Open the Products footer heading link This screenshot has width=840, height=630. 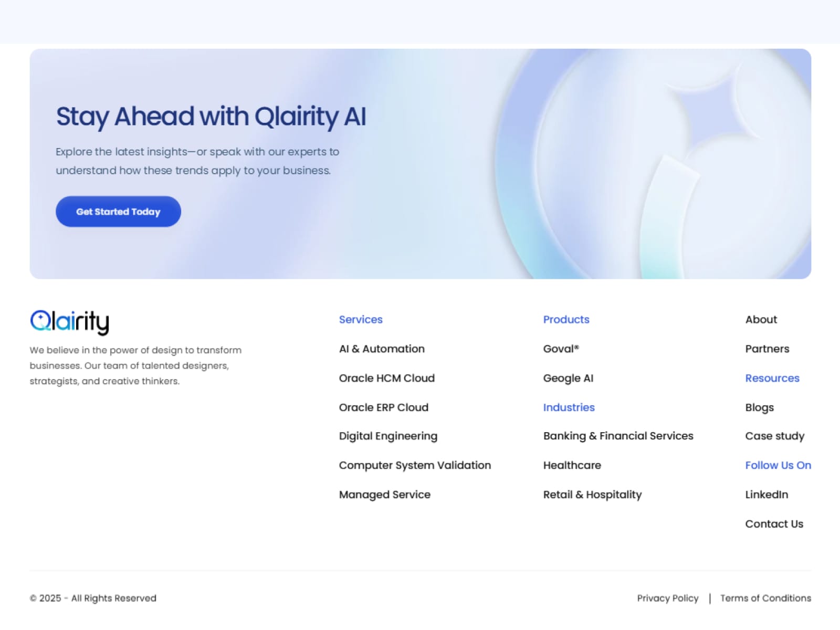[x=566, y=319]
